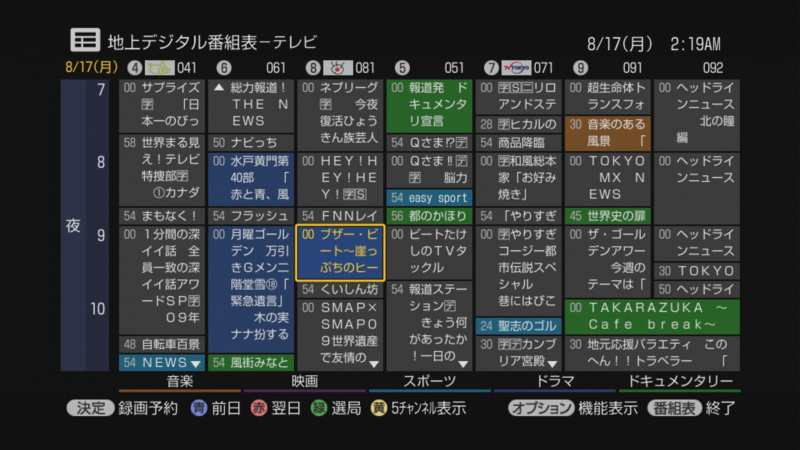Select 24 聖志のゴル program cell
Image resolution: width=800 pixels, height=450 pixels.
click(518, 326)
